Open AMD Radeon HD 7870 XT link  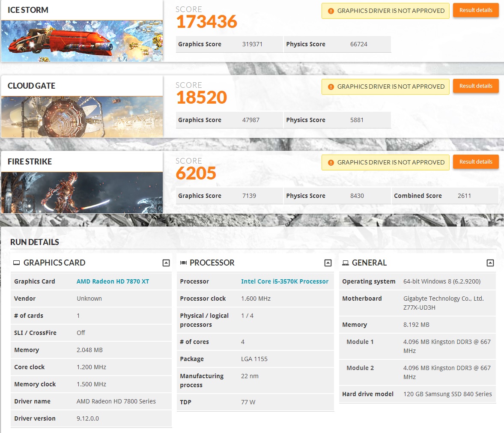113,281
